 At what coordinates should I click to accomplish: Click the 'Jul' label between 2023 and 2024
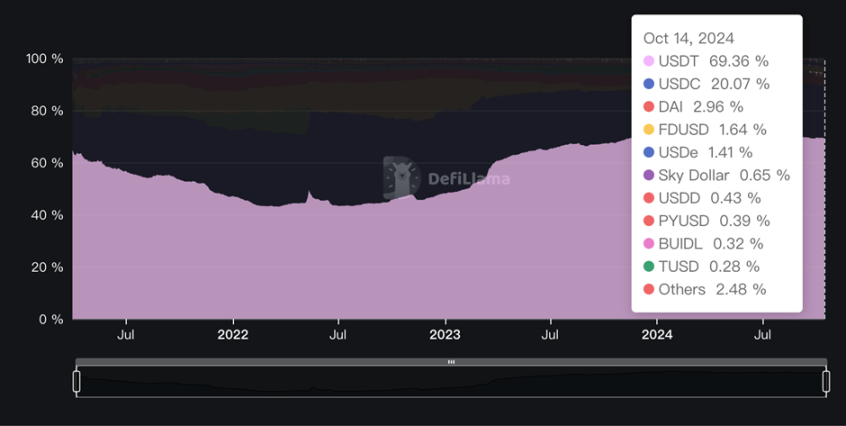pos(550,335)
